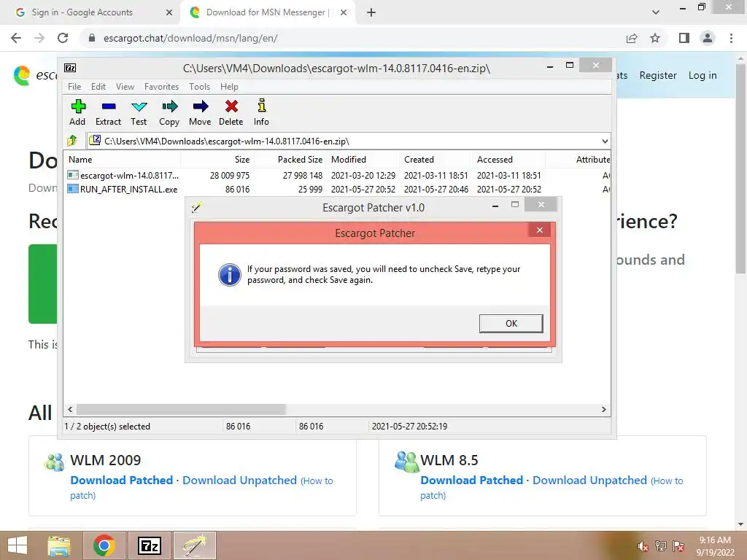Click WLM 2009 Download Patched link

pyautogui.click(x=122, y=480)
